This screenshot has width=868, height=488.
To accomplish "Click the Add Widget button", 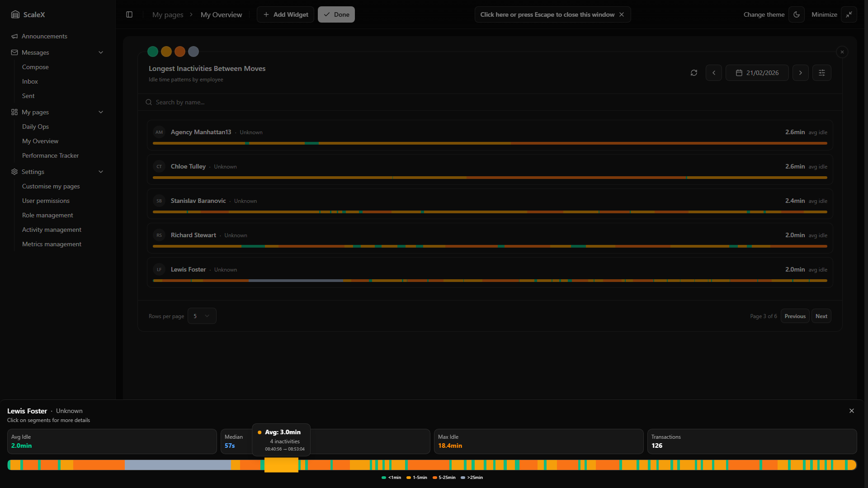I will click(x=285, y=14).
